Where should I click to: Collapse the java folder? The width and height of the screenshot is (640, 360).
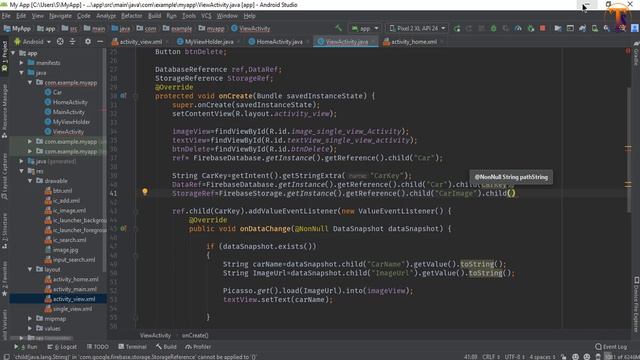point(21,73)
